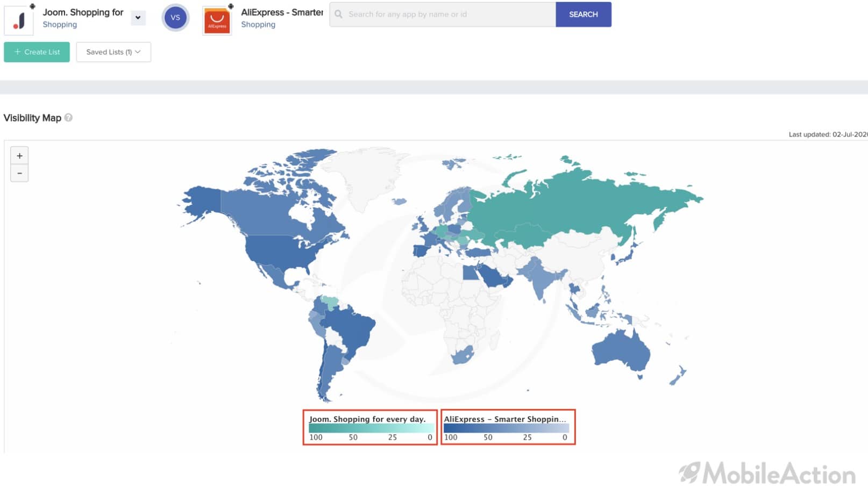Click Shopping category link under Joom
Screen dimensions: 868x502
coord(60,25)
